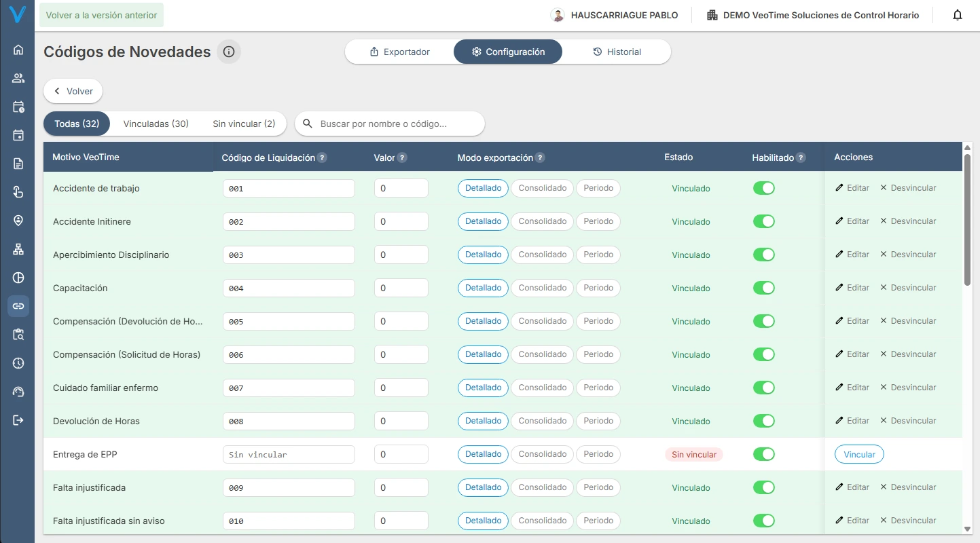Click the calendar with clock sidebar icon
The width and height of the screenshot is (980, 543).
[18, 107]
